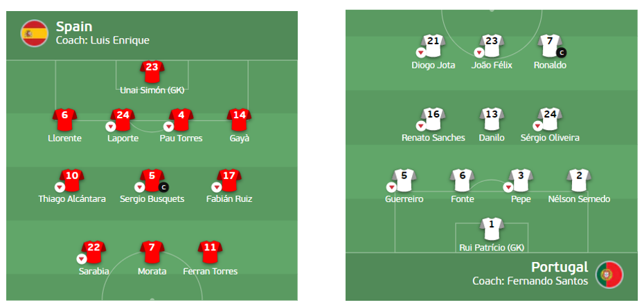Open Ferran Torres player name link

(x=210, y=271)
